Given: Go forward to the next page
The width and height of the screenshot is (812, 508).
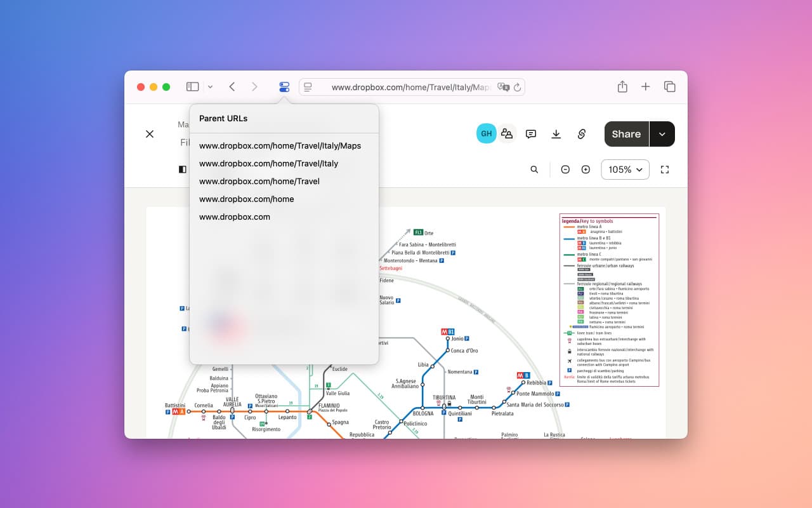Looking at the screenshot, I should [255, 87].
